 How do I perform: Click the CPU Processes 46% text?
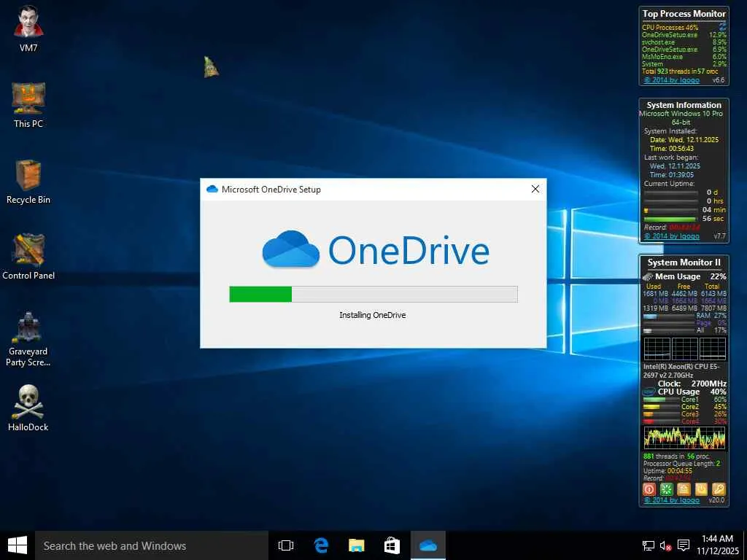[x=670, y=28]
